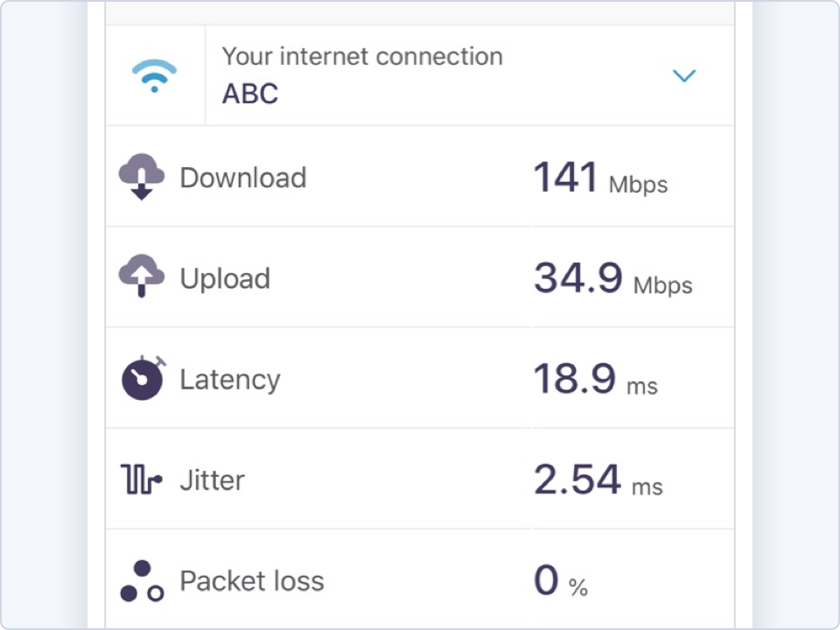Select the Download label

pos(243,178)
